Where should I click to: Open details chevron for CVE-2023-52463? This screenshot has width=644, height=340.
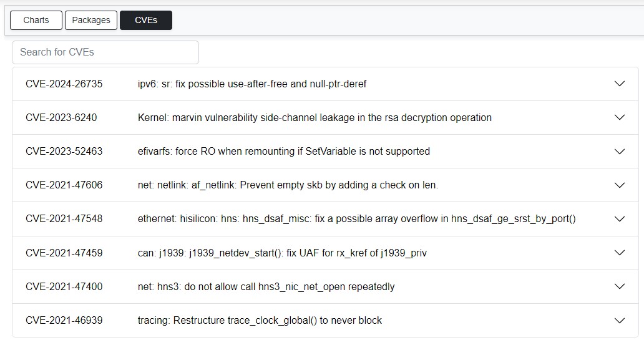[619, 151]
